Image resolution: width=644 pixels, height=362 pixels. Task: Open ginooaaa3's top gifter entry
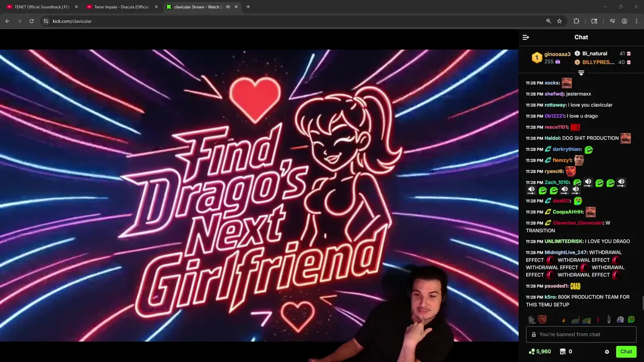pos(551,58)
